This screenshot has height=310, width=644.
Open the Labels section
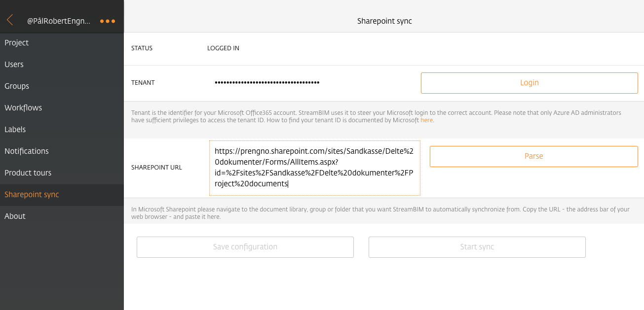62,130
